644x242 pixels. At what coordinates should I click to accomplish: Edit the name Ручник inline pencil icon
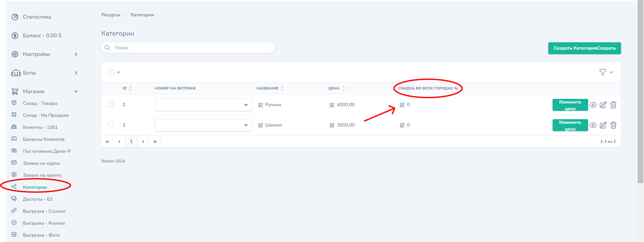point(261,105)
